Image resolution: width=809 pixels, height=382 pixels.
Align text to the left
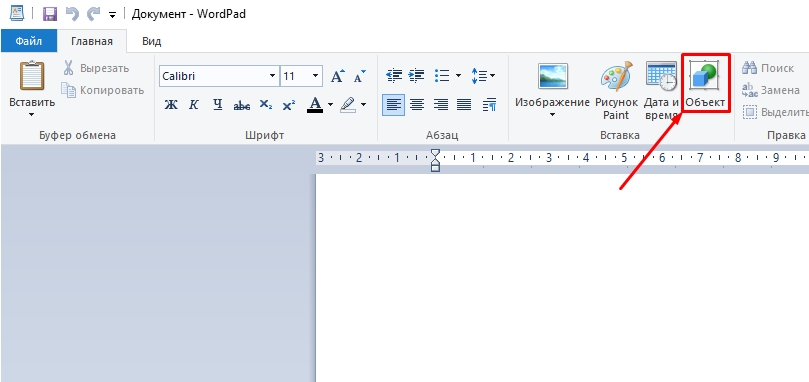[x=393, y=105]
